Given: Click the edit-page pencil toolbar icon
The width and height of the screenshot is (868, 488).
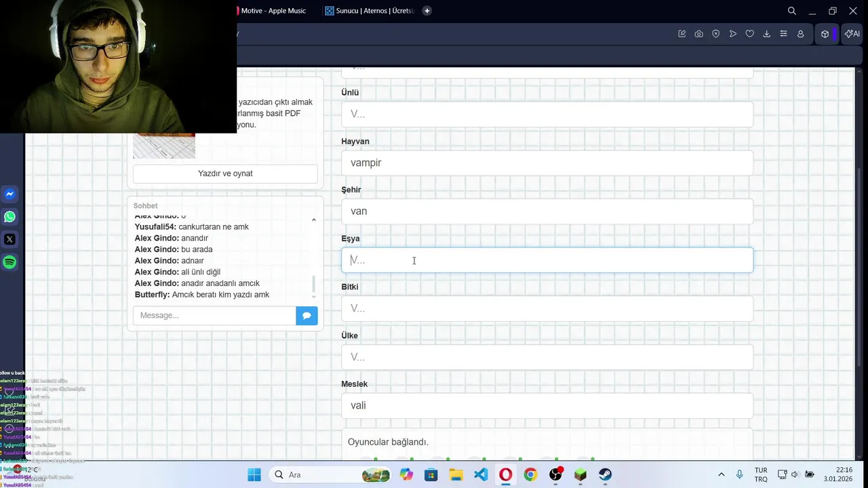Looking at the screenshot, I should tap(682, 34).
